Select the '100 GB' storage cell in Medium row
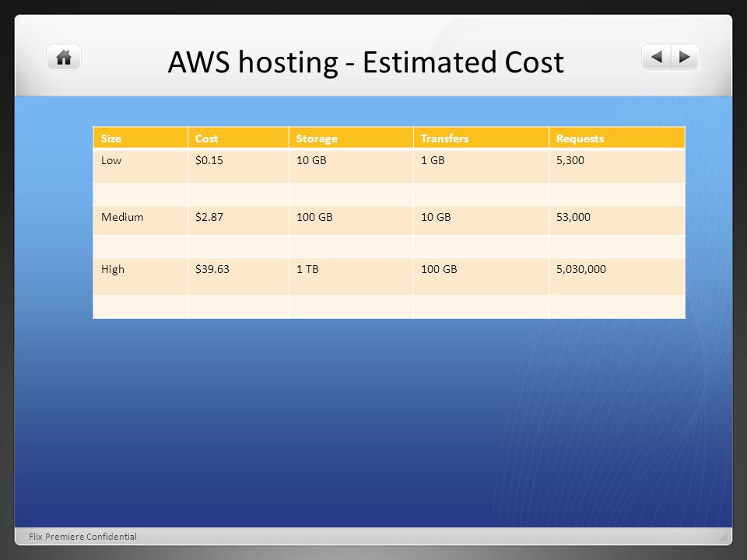747x560 pixels. (351, 220)
